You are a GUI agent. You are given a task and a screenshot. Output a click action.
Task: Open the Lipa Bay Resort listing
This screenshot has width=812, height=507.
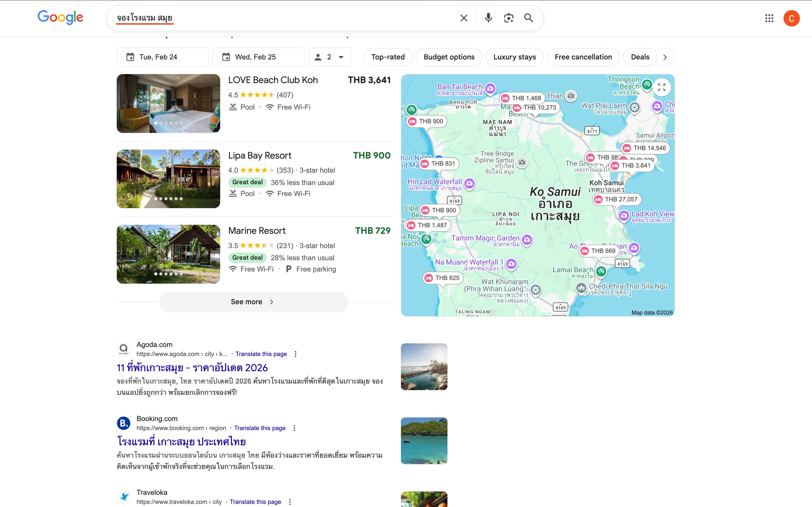point(259,155)
